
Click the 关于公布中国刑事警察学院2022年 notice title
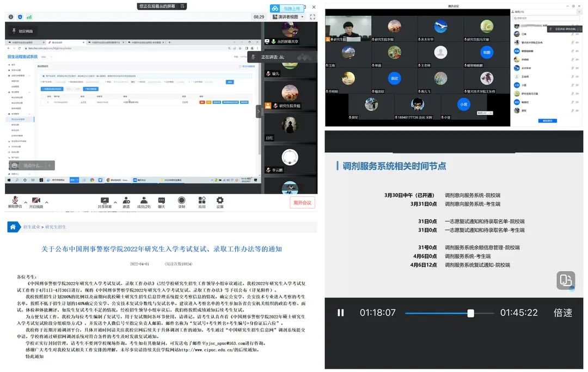161,249
